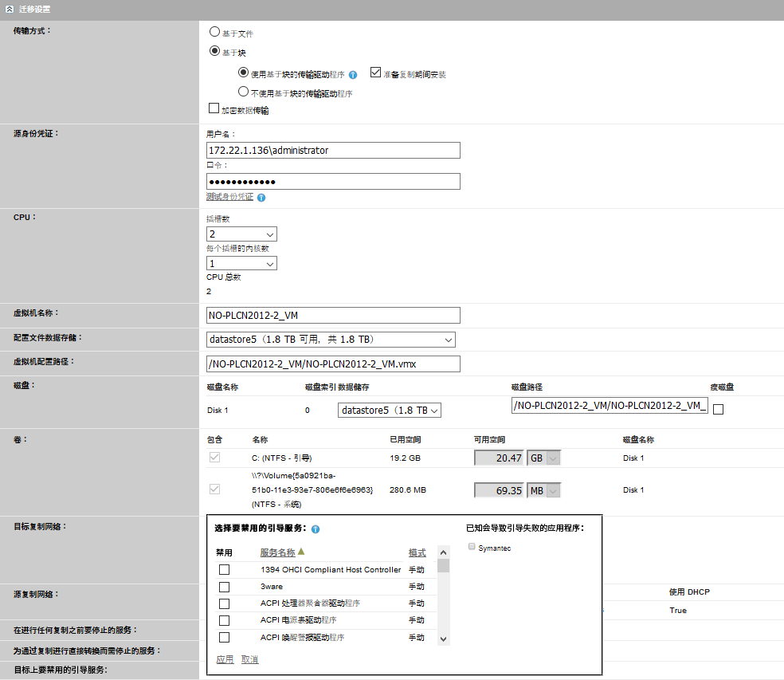The height and width of the screenshot is (680, 784).
Task: Open the 插槽数 dropdown
Action: pyautogui.click(x=241, y=234)
